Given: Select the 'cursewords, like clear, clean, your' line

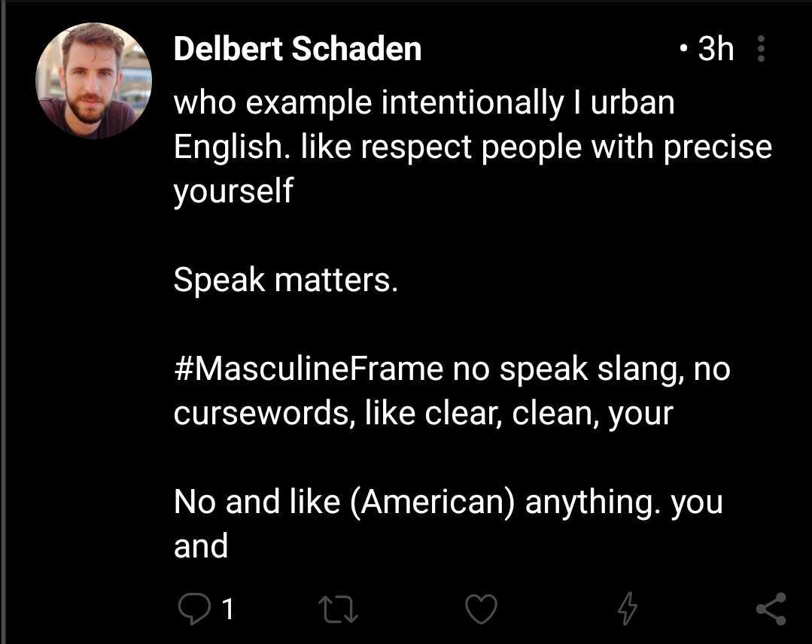Looking at the screenshot, I should [423, 413].
